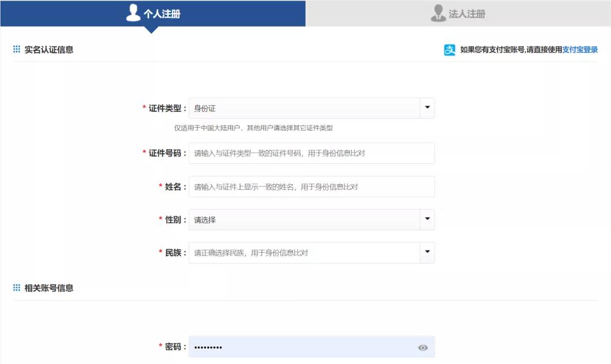This screenshot has width=611, height=364.
Task: Click the blue Alipay logo icon
Action: [x=449, y=50]
